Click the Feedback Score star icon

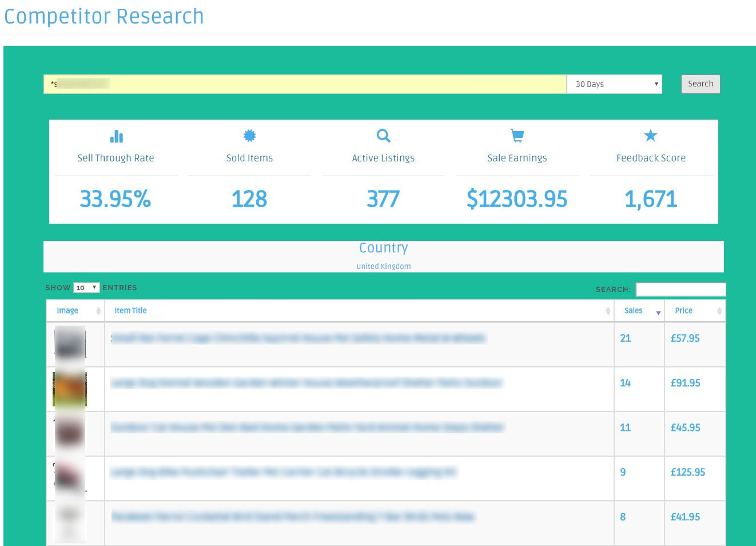point(650,136)
